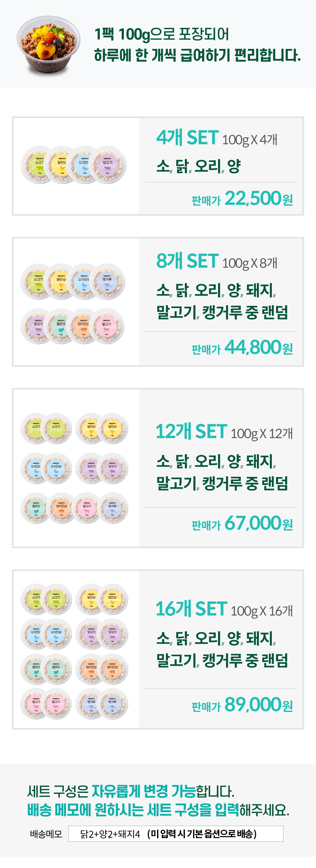Image resolution: width=316 pixels, height=868 pixels.
Task: Open the 16개 SET title
Action: [191, 609]
